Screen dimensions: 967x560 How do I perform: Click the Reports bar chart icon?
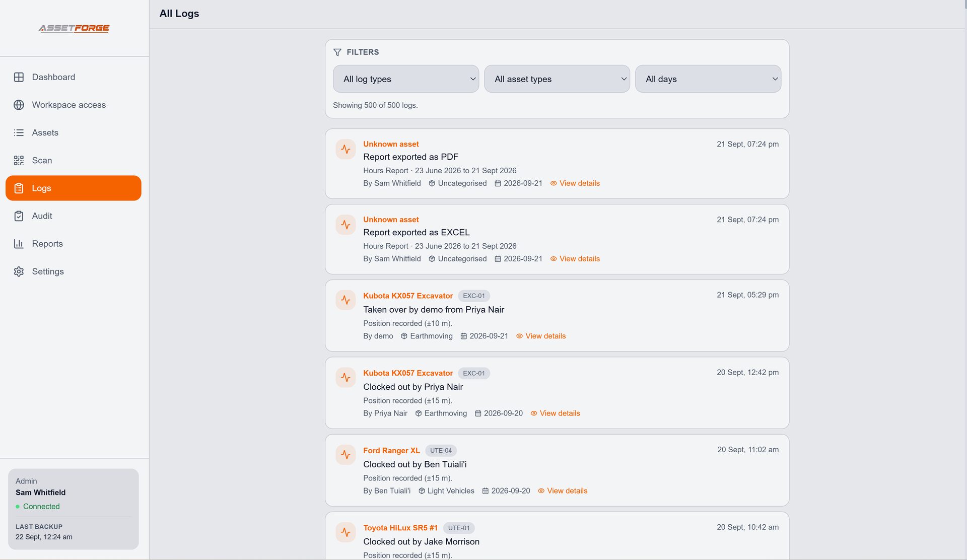click(x=19, y=244)
